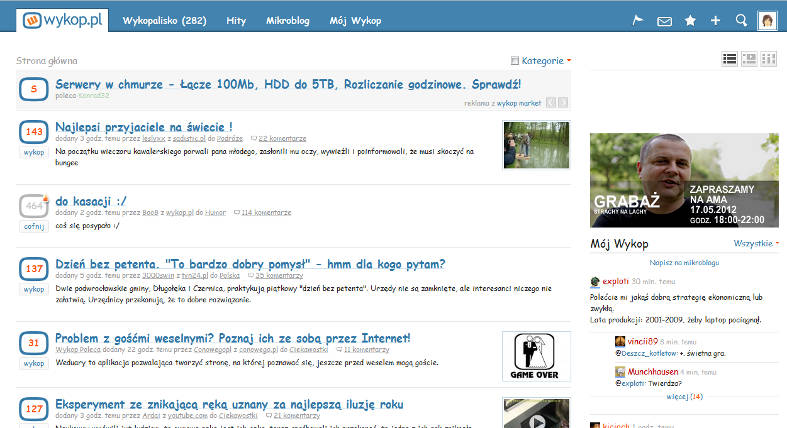Viewport: 787px width, 428px height.
Task: Open 11 komentarzy for the wedding post
Action: pos(366,350)
